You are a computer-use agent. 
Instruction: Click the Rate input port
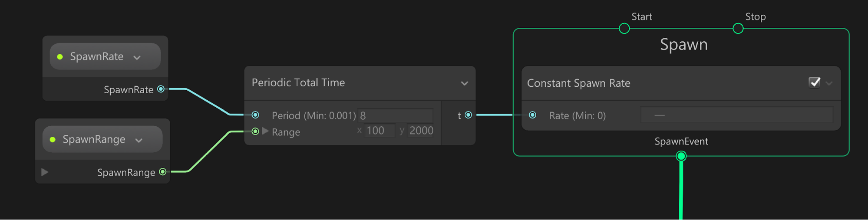pos(532,115)
